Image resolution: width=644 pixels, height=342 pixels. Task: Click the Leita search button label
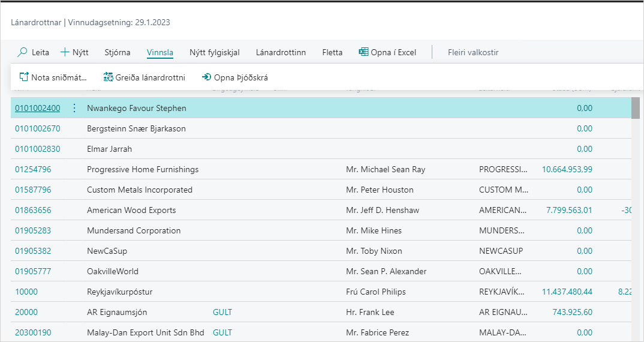point(40,52)
